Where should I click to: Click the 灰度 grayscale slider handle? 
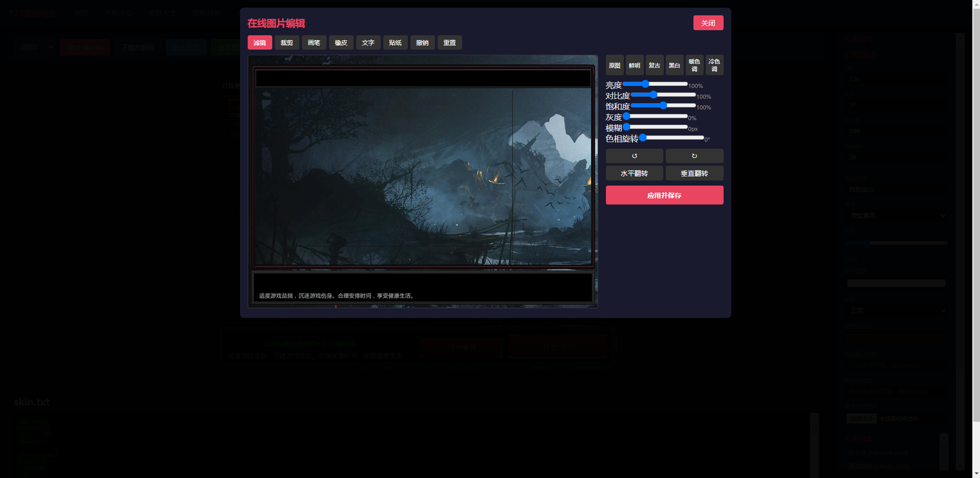(626, 116)
